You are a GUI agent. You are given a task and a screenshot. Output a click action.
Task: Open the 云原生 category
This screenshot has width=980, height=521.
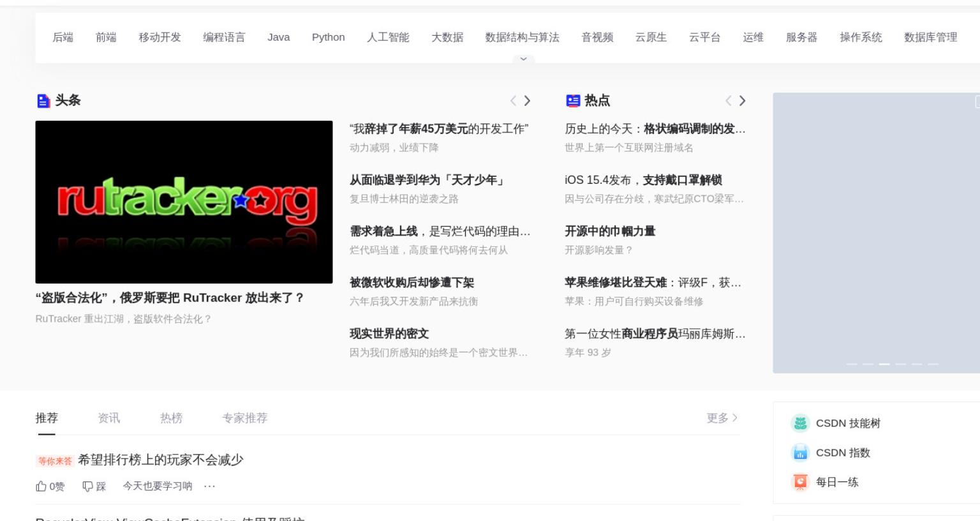(x=651, y=38)
